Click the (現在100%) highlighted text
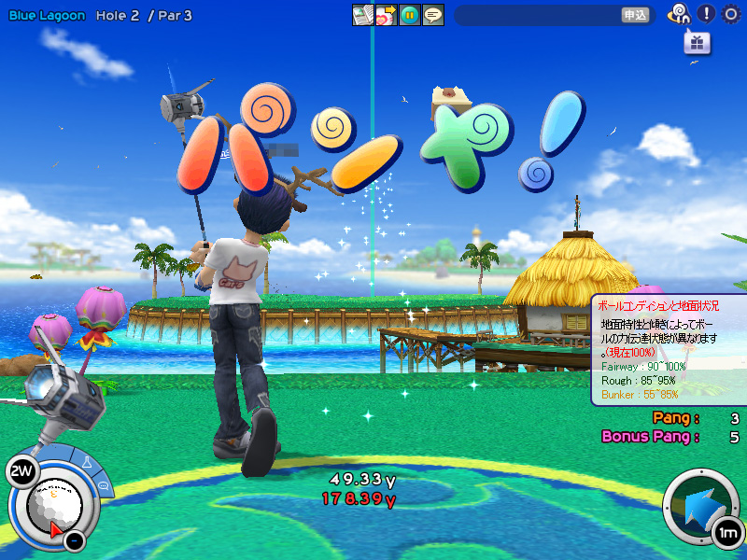The width and height of the screenshot is (747, 560). click(630, 353)
